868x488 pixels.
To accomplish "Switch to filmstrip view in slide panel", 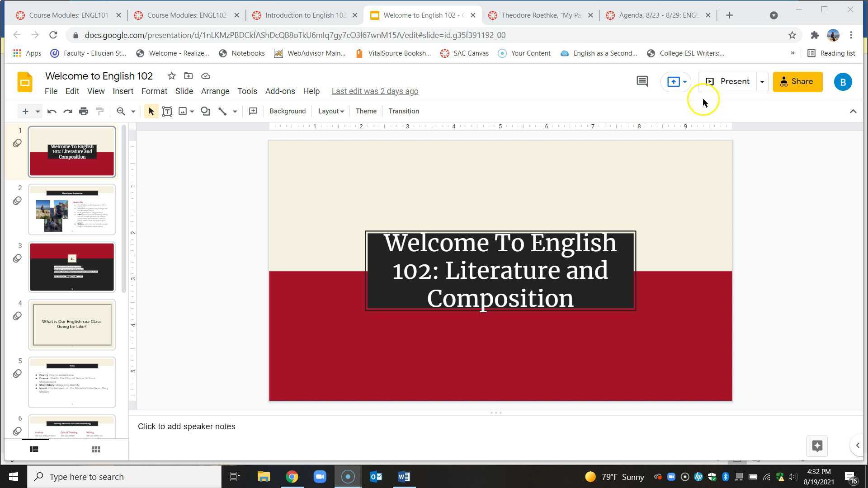I will 34,449.
